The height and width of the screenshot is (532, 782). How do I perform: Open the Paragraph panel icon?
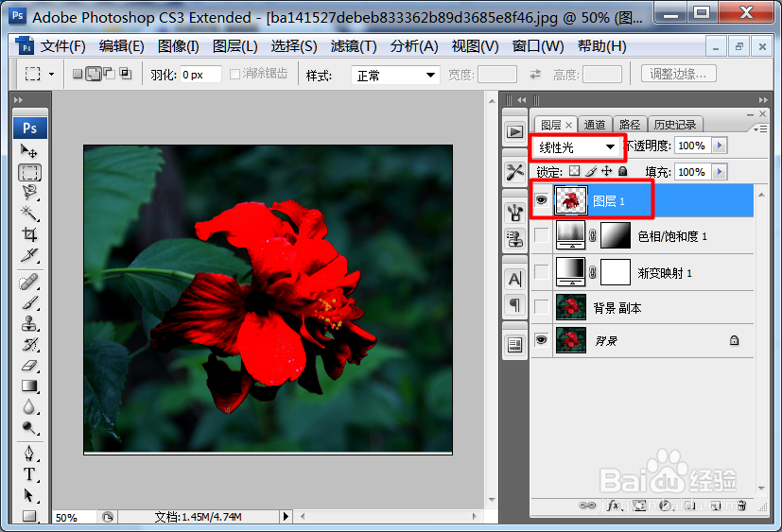point(514,303)
